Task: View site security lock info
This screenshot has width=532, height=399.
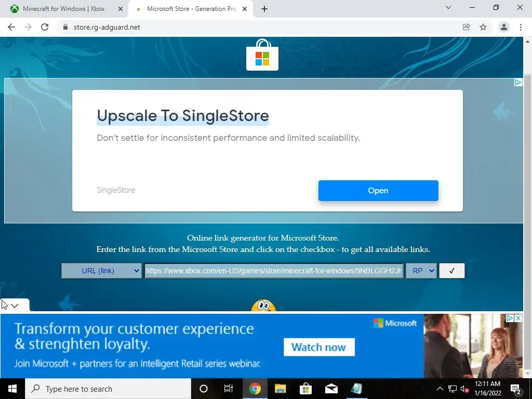Action: tap(65, 27)
